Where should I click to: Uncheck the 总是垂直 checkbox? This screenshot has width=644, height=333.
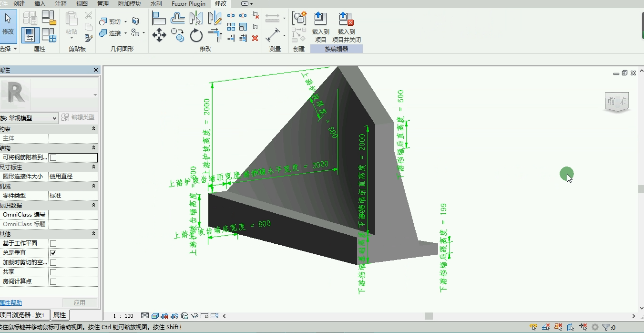click(53, 253)
